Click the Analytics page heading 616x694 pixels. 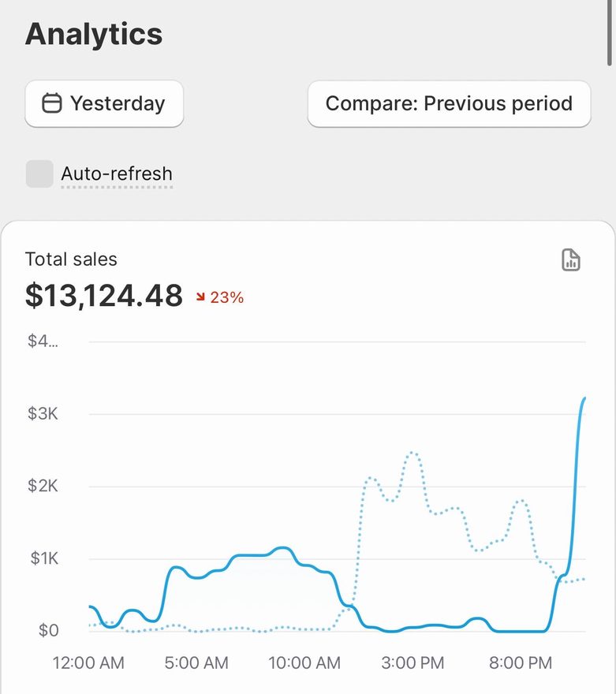[x=94, y=34]
